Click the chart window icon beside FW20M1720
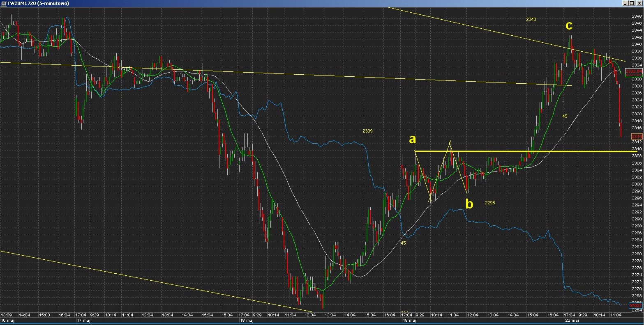The height and width of the screenshot is (325, 644). click(x=4, y=3)
